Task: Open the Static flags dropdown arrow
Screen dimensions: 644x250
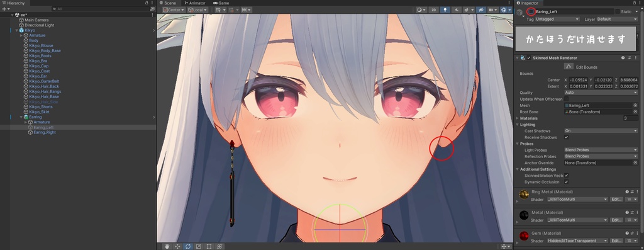Action: click(x=636, y=12)
